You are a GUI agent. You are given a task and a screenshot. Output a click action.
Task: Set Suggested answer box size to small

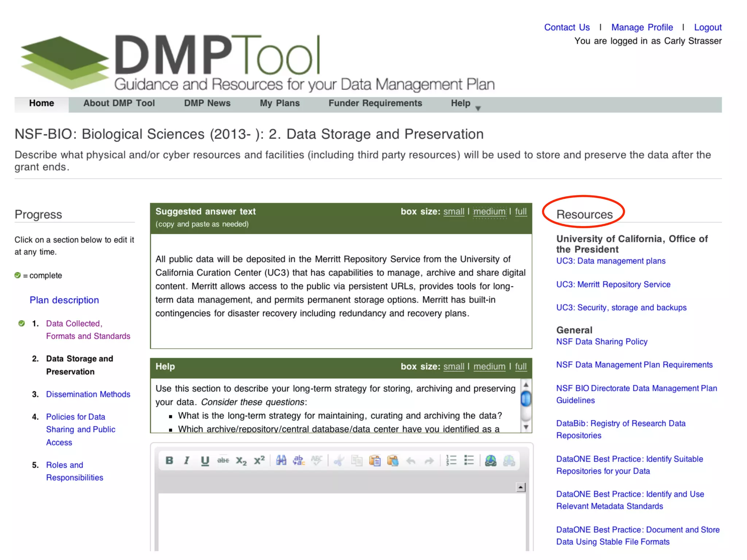point(453,211)
